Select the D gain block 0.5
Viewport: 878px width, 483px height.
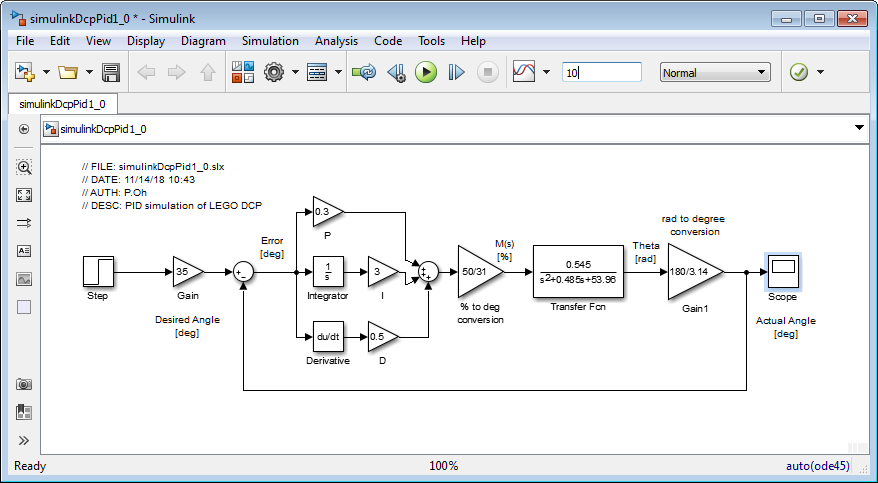(x=383, y=337)
